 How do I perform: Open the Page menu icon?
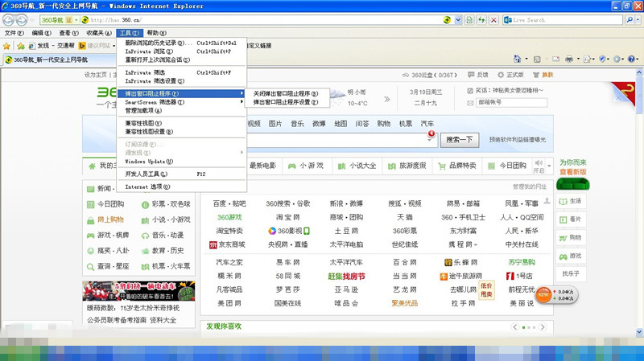click(588, 59)
